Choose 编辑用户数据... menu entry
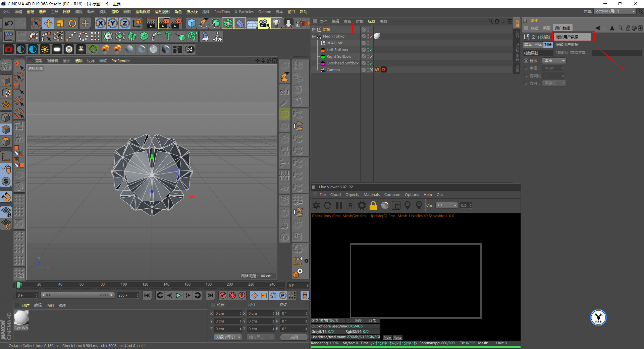Image resolution: width=644 pixels, height=349 pixels. tap(573, 45)
